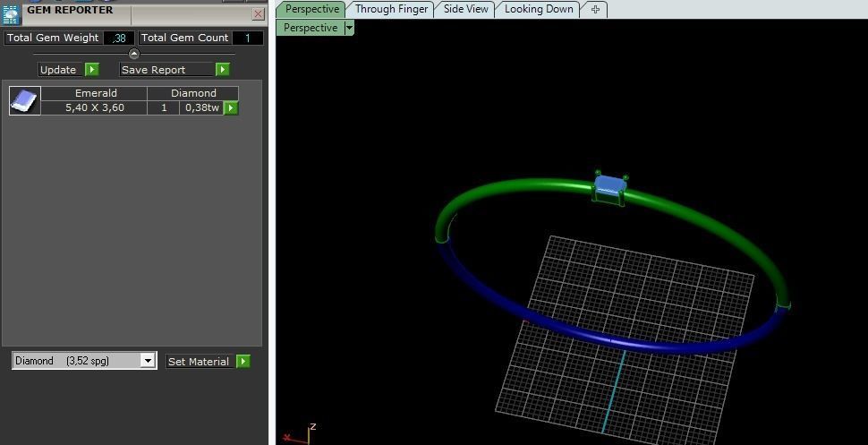Switch to the Side View tab
This screenshot has width=868, height=445.
(465, 9)
